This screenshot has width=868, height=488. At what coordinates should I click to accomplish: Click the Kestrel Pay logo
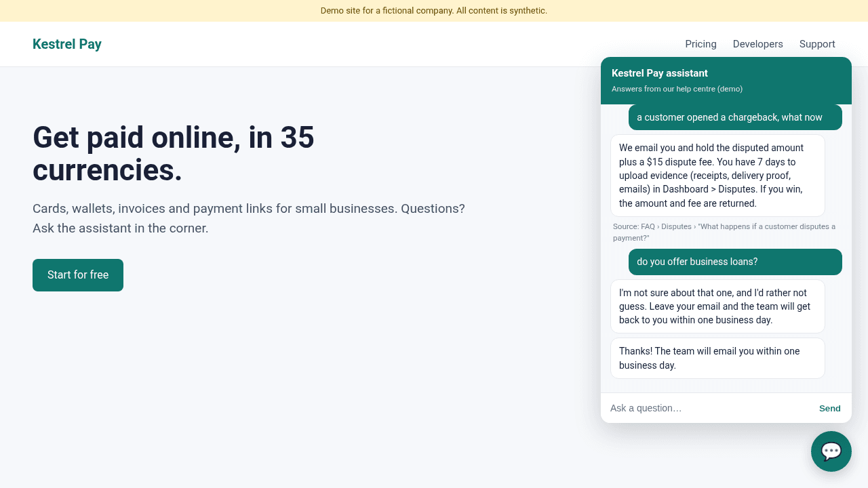pyautogui.click(x=67, y=44)
